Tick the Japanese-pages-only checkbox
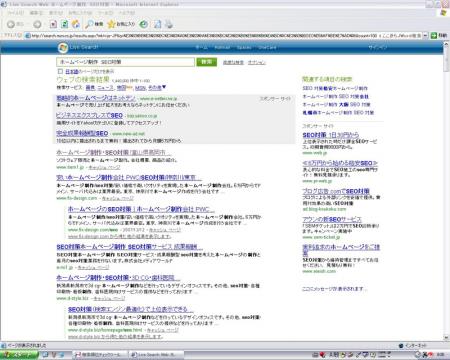Viewport: 450px width, 360px height. 60,71
